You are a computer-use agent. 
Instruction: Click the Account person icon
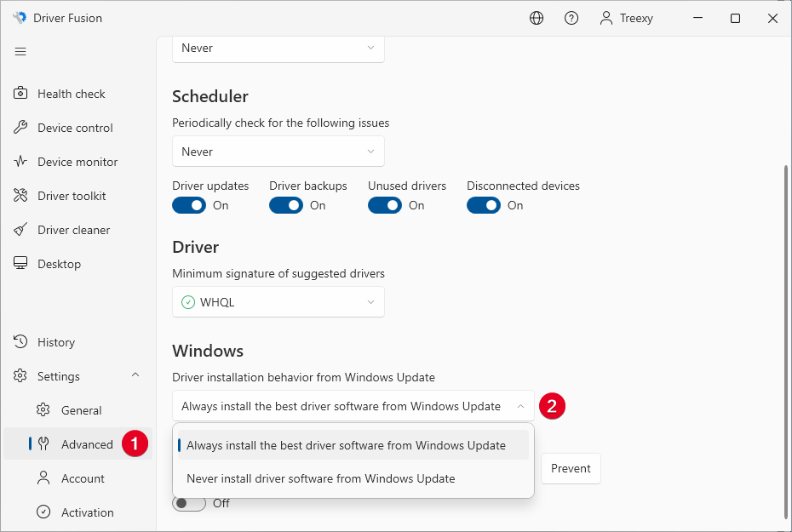[x=43, y=478]
